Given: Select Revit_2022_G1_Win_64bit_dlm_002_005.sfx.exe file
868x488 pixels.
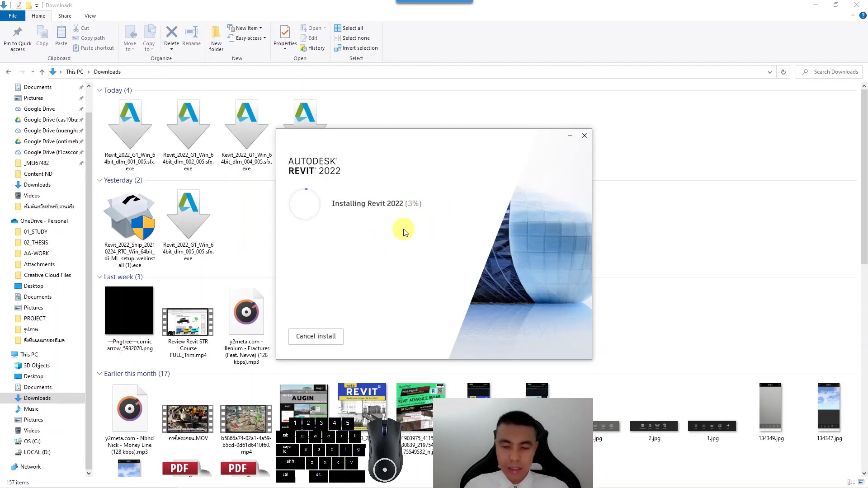Looking at the screenshot, I should tap(188, 136).
